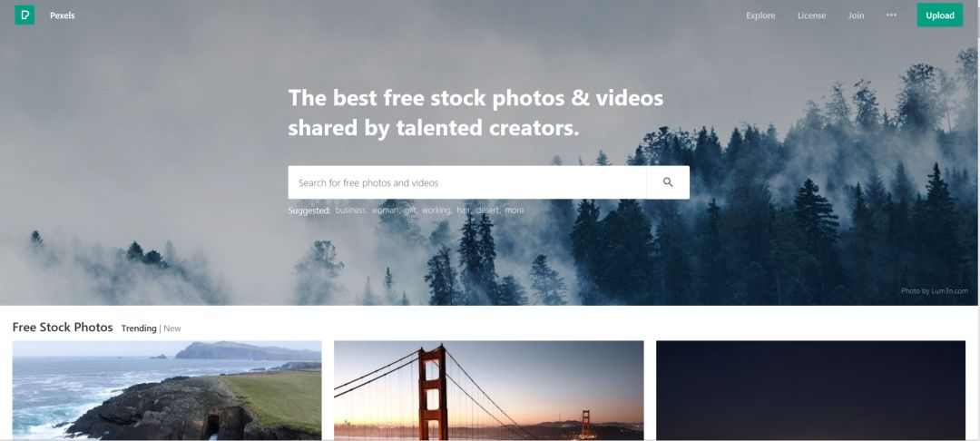Image resolution: width=980 pixels, height=441 pixels.
Task: Select the suggested term hair
Action: (x=464, y=211)
